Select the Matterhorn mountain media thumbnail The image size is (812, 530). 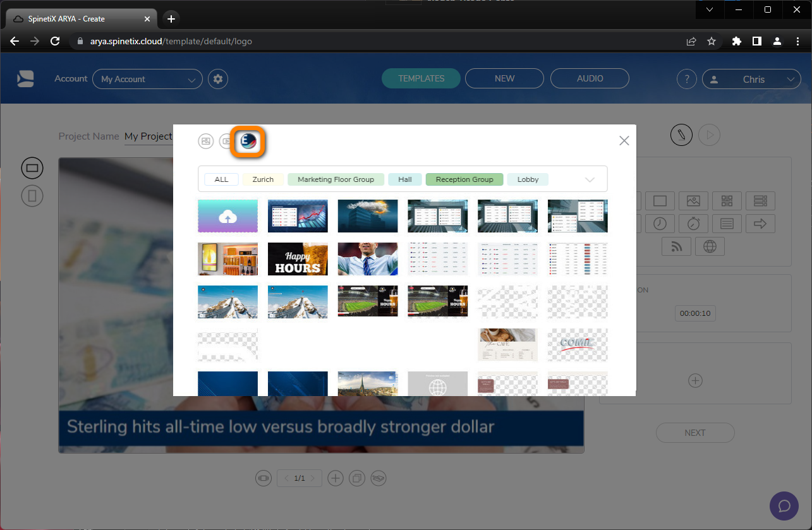(227, 302)
